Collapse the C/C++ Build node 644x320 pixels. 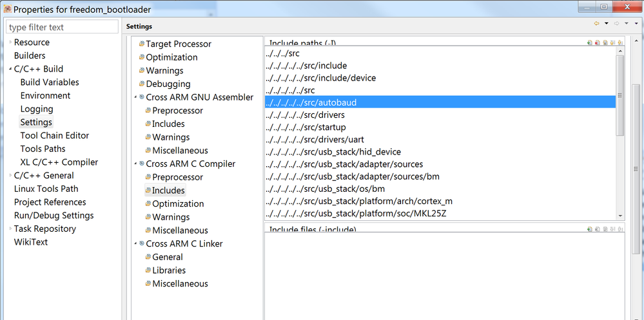(x=10, y=69)
